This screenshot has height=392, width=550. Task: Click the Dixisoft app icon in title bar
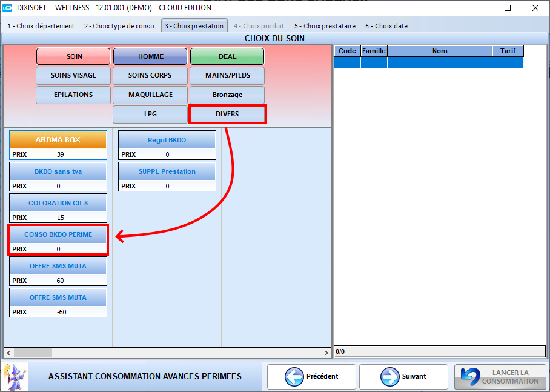pyautogui.click(x=7, y=8)
